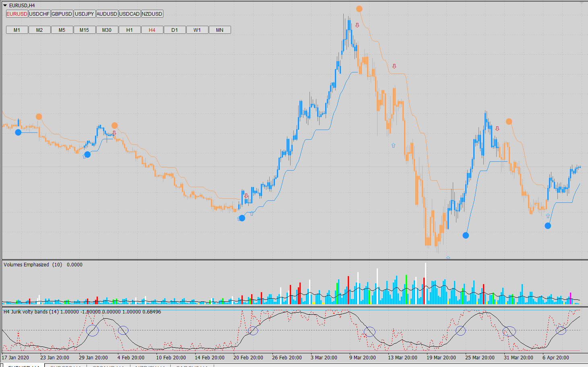Select the W1 weekly timeframe

click(x=197, y=30)
